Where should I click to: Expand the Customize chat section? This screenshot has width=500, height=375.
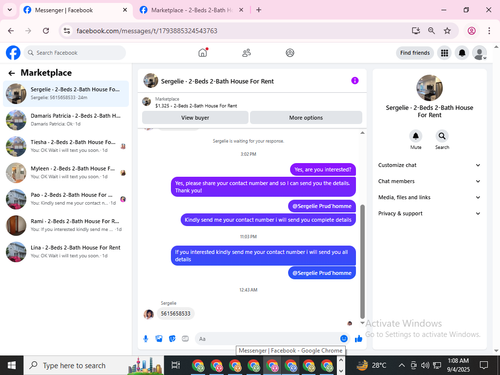tap(429, 165)
